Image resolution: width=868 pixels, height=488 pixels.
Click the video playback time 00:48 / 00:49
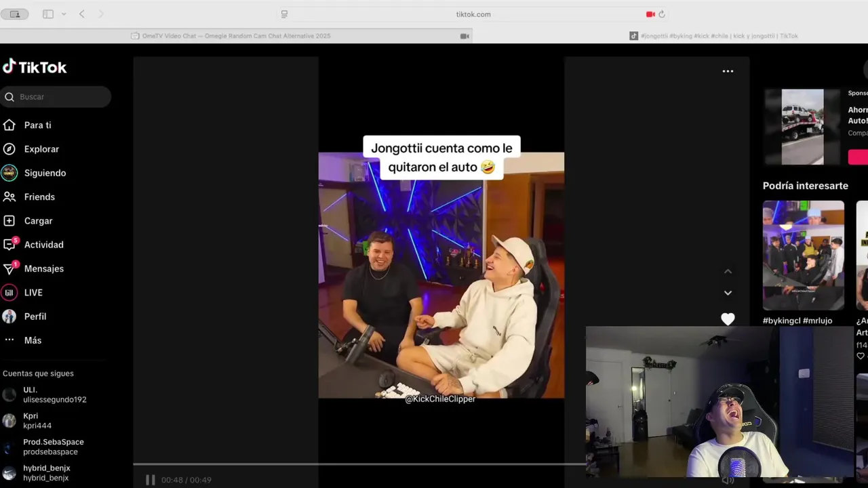point(186,480)
